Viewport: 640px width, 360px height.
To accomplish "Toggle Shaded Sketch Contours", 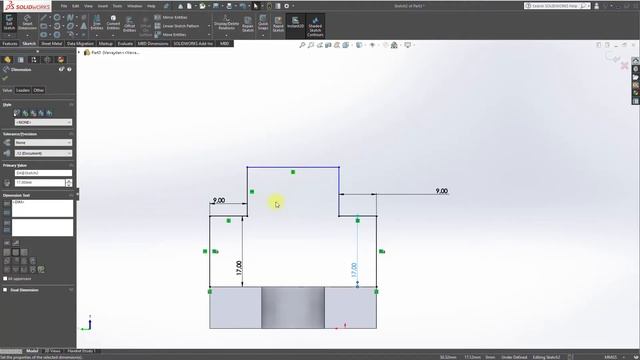I will coord(315,25).
